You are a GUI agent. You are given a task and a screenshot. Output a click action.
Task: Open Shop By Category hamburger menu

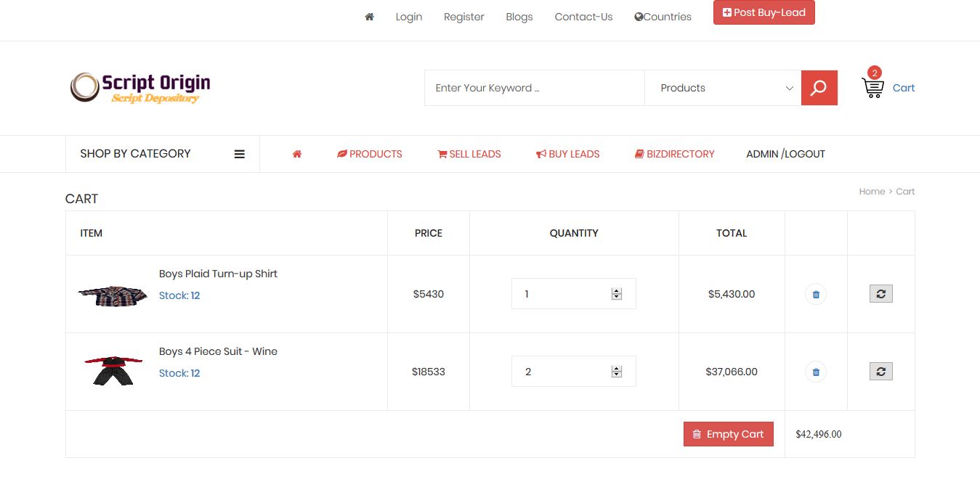(239, 154)
